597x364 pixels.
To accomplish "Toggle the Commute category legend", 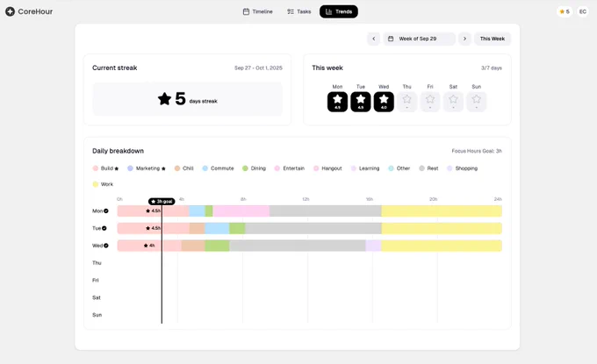I will [x=218, y=168].
